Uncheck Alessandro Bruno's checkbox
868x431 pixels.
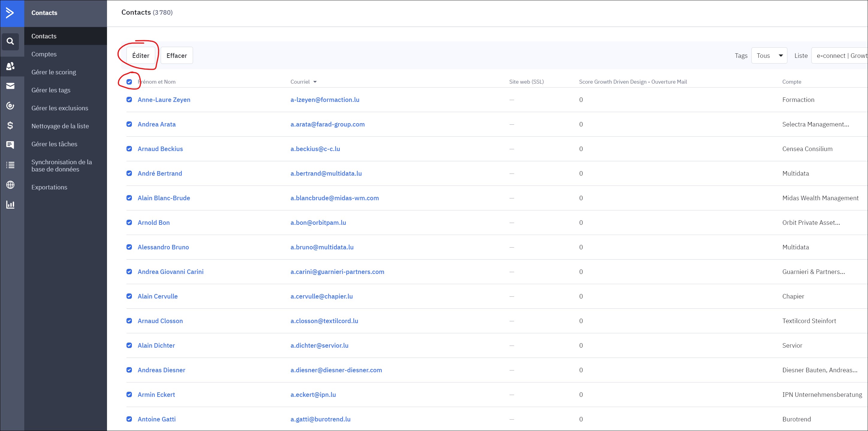pyautogui.click(x=129, y=247)
